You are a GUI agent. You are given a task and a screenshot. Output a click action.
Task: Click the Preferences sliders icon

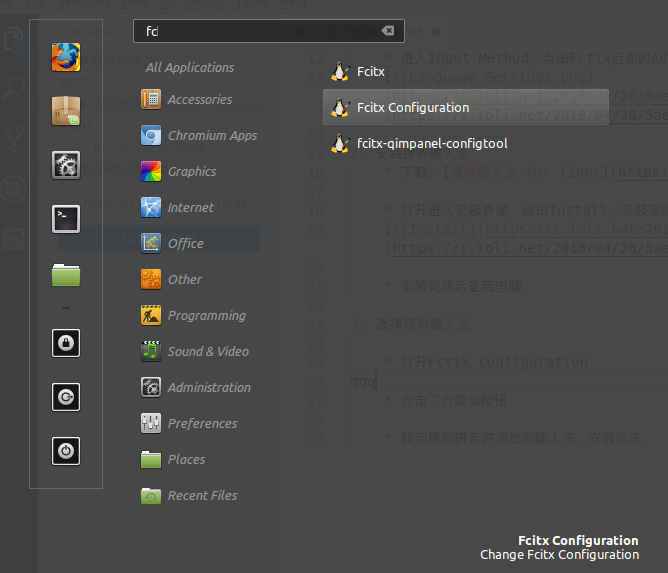pyautogui.click(x=151, y=423)
